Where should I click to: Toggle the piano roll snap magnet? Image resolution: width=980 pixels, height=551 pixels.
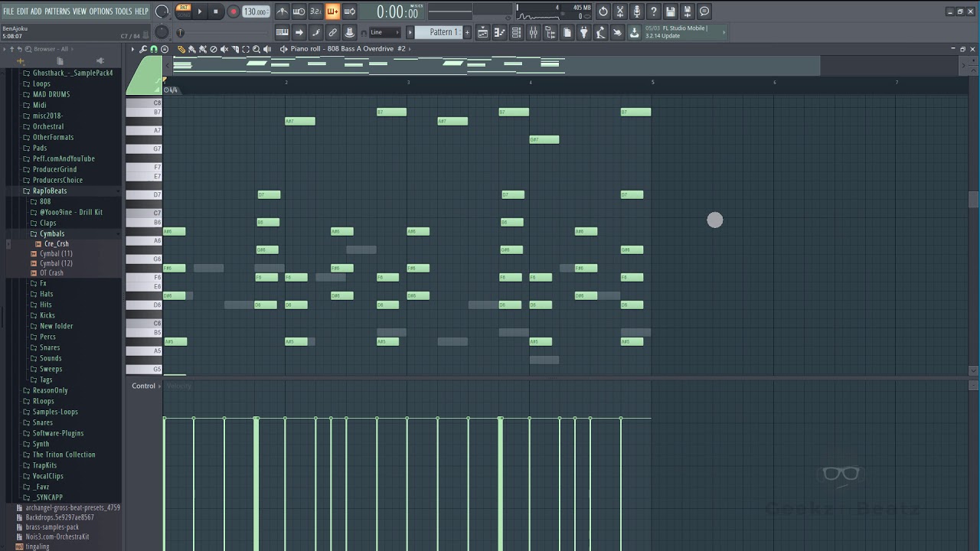154,49
